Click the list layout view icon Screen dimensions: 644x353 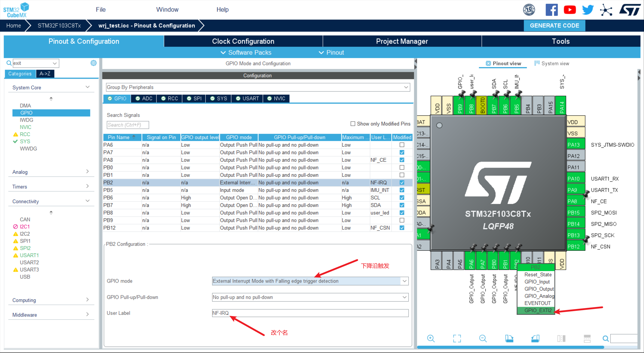click(587, 338)
